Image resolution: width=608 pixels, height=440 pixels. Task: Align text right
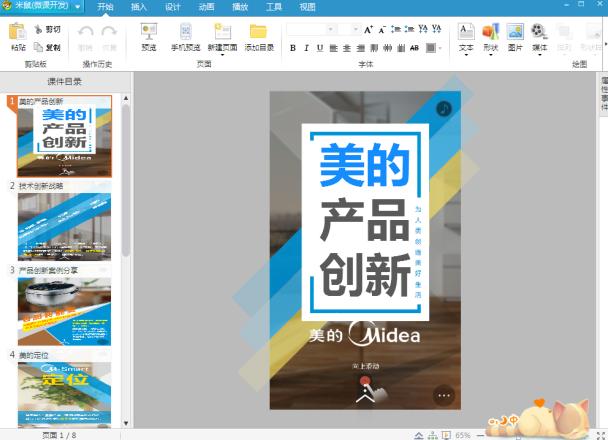[361, 48]
